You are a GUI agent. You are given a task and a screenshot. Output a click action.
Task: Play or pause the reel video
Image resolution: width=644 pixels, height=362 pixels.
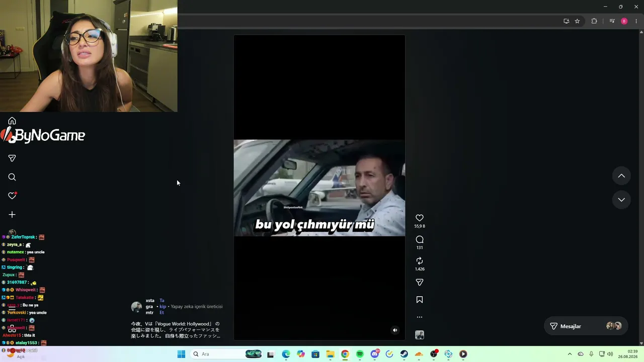pyautogui.click(x=319, y=188)
